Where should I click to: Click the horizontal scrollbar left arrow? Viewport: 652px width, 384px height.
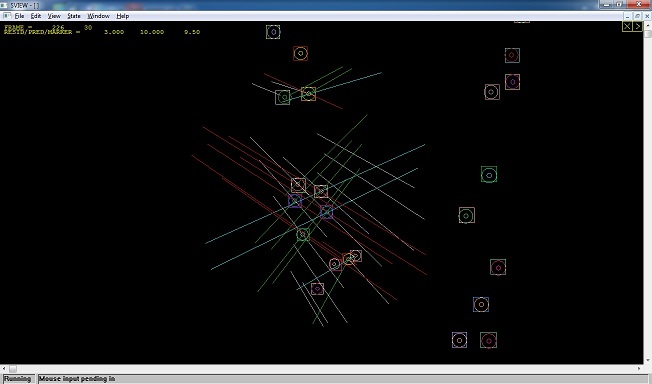coord(3,369)
